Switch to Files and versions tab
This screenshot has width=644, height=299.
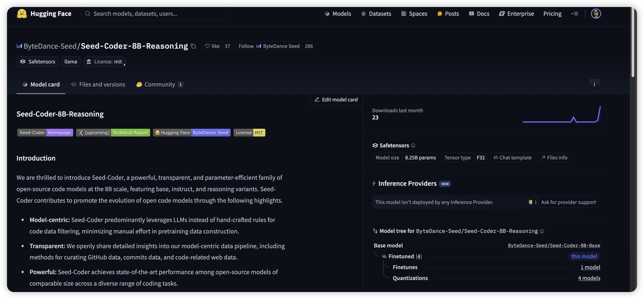click(98, 84)
